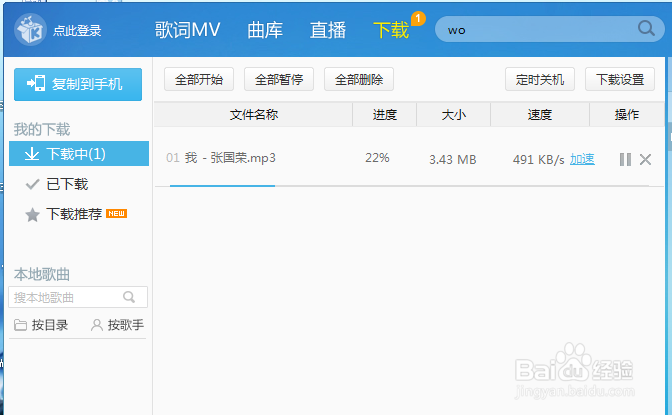Screen dimensions: 672x415
Task: Click the 3.43 MB size cell
Action: click(x=453, y=159)
